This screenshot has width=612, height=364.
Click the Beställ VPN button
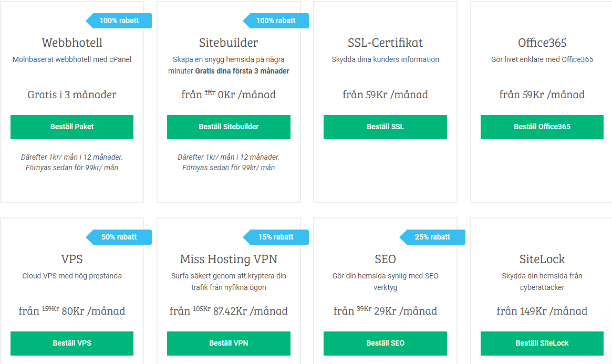[229, 344]
